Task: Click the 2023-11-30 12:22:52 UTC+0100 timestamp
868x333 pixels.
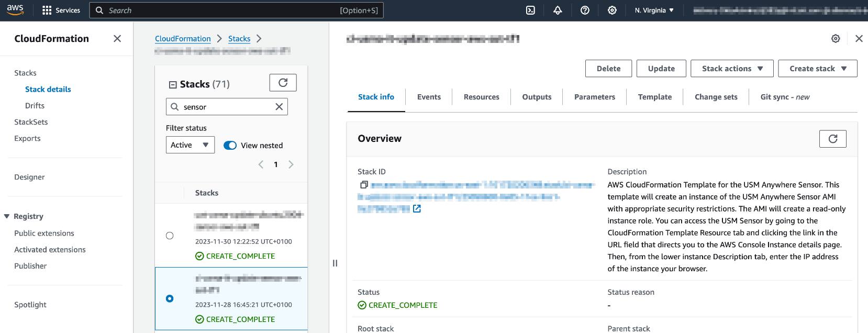Action: 243,241
